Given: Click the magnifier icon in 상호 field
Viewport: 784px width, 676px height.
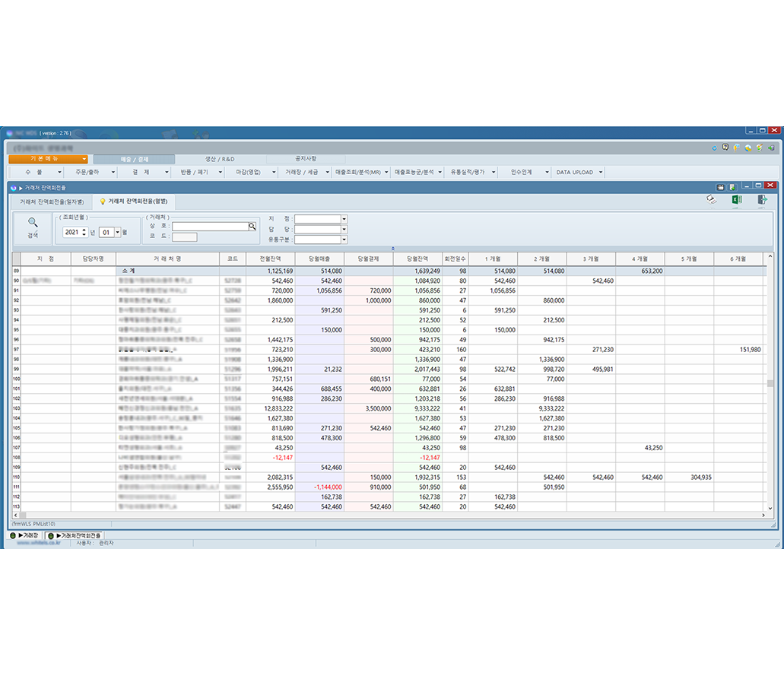Looking at the screenshot, I should pos(252,227).
